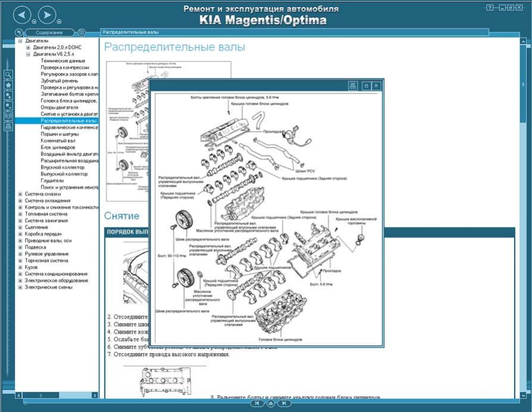This screenshot has height=412, width=532.
Task: Open the Электрическое оборудование section
Action: point(57,281)
